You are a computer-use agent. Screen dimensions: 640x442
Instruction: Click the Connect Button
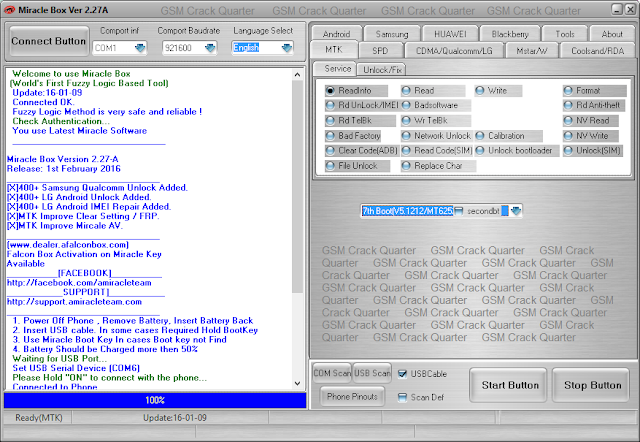pos(49,41)
